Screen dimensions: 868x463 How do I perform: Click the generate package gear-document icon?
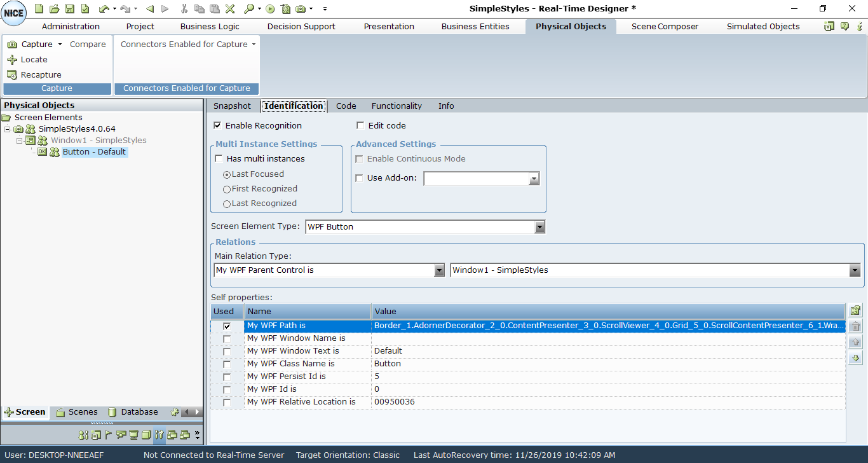(x=285, y=9)
